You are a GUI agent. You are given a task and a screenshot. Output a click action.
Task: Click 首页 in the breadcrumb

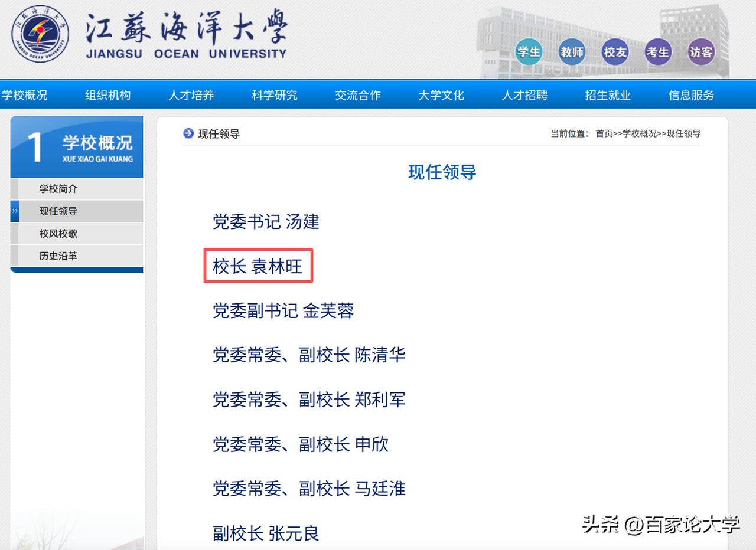click(604, 134)
